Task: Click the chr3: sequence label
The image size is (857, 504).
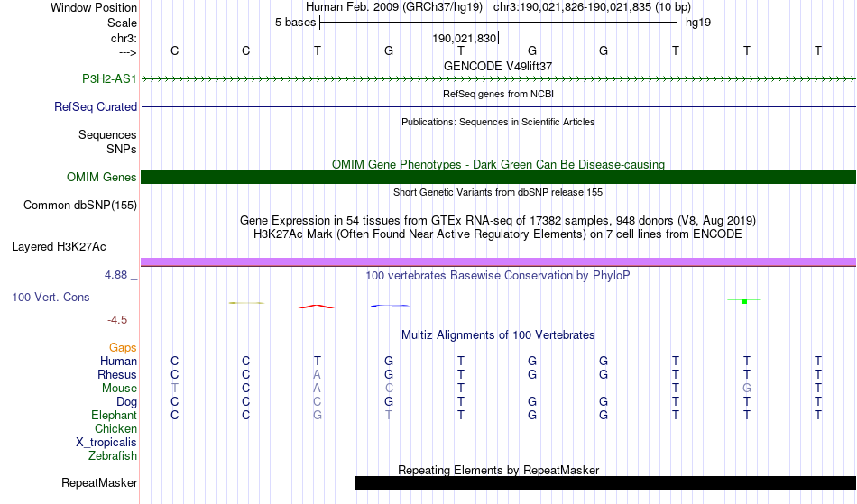Action: [124, 39]
